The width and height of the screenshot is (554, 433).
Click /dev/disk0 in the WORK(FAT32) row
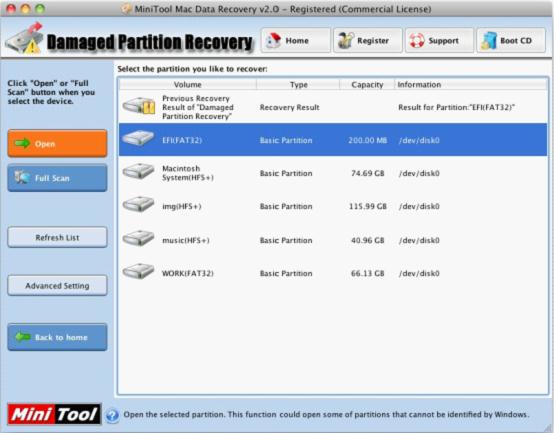pos(419,273)
